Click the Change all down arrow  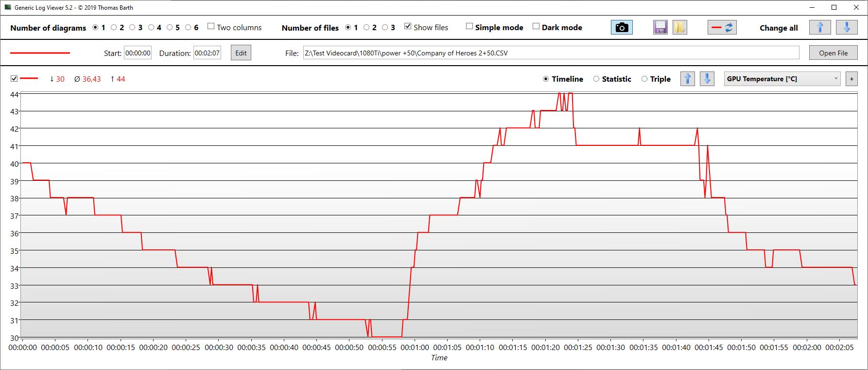[x=847, y=28]
